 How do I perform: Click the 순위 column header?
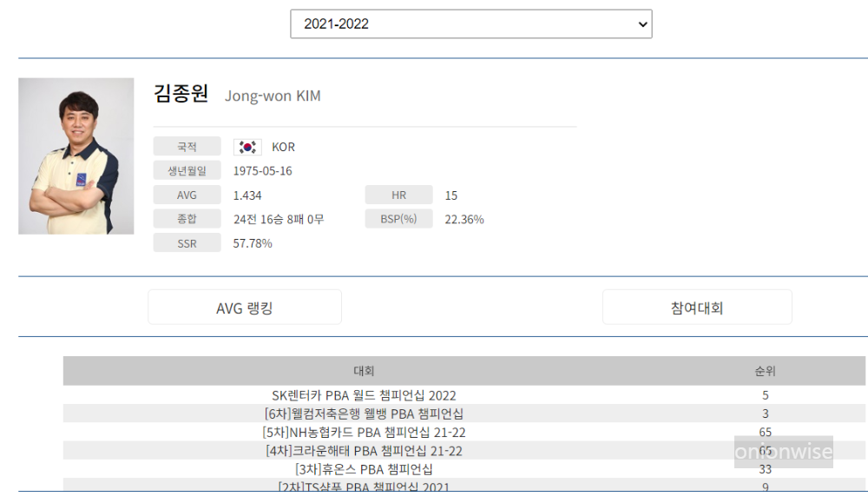click(x=765, y=370)
